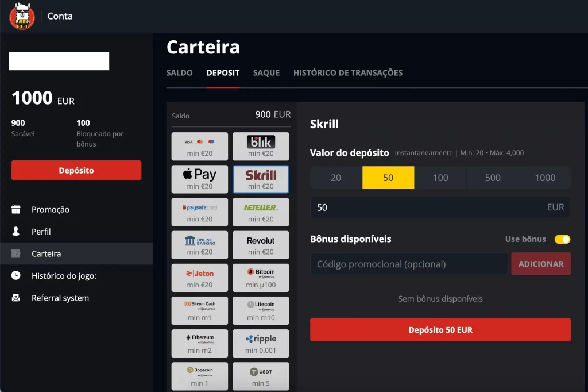
Task: Click the Min: 20 Máx: 4,000 note
Action: coord(492,153)
